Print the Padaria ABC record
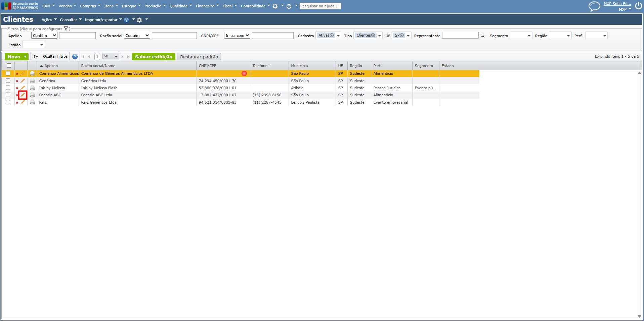This screenshot has width=644, height=321. [32, 95]
